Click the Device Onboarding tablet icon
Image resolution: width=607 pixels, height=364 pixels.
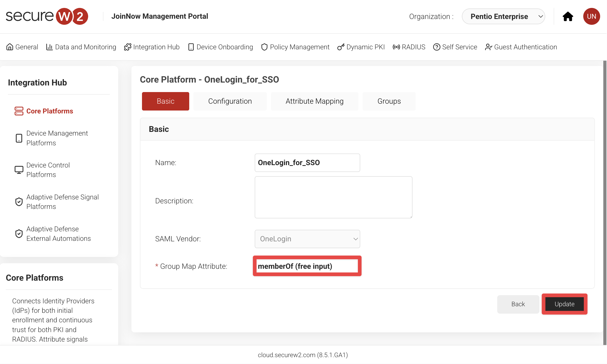point(191,47)
